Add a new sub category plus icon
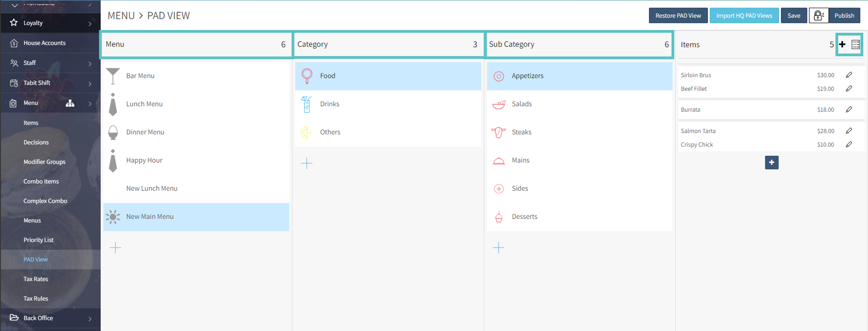This screenshot has height=331, width=868. pyautogui.click(x=498, y=248)
